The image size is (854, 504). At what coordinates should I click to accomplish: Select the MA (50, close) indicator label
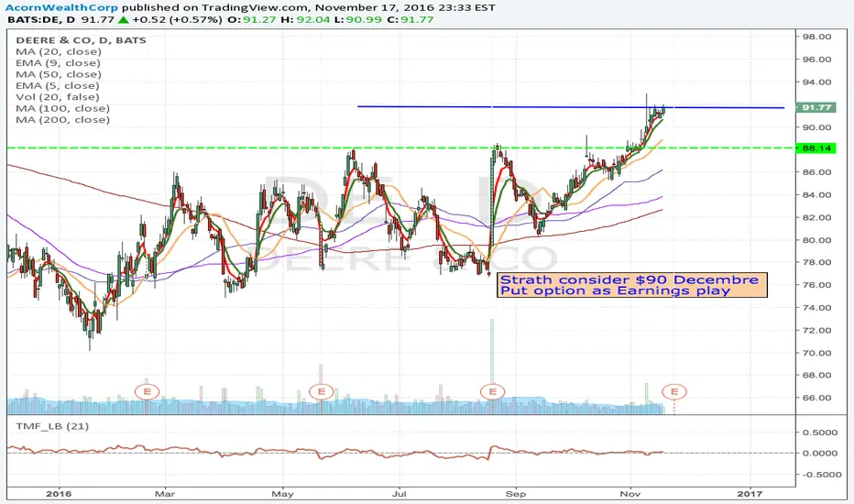pyautogui.click(x=59, y=74)
